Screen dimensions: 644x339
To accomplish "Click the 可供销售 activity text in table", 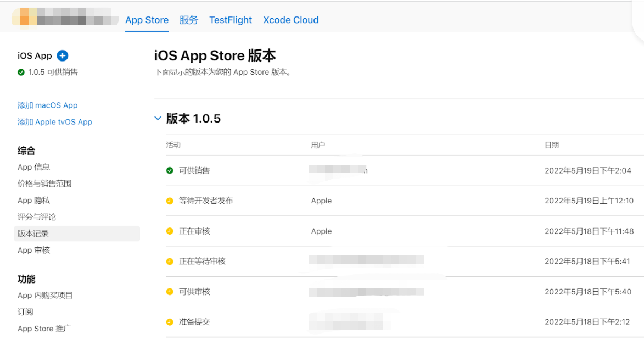I will 194,170.
